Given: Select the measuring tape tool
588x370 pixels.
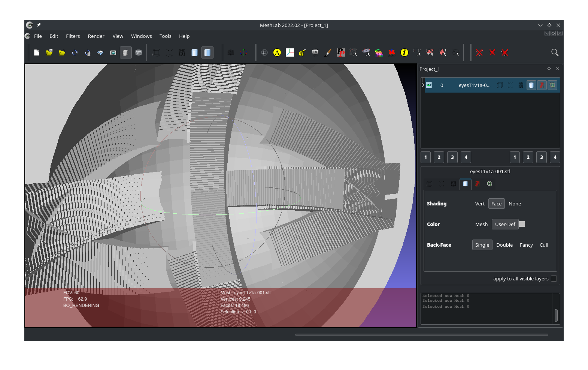Looking at the screenshot, I should (x=303, y=52).
